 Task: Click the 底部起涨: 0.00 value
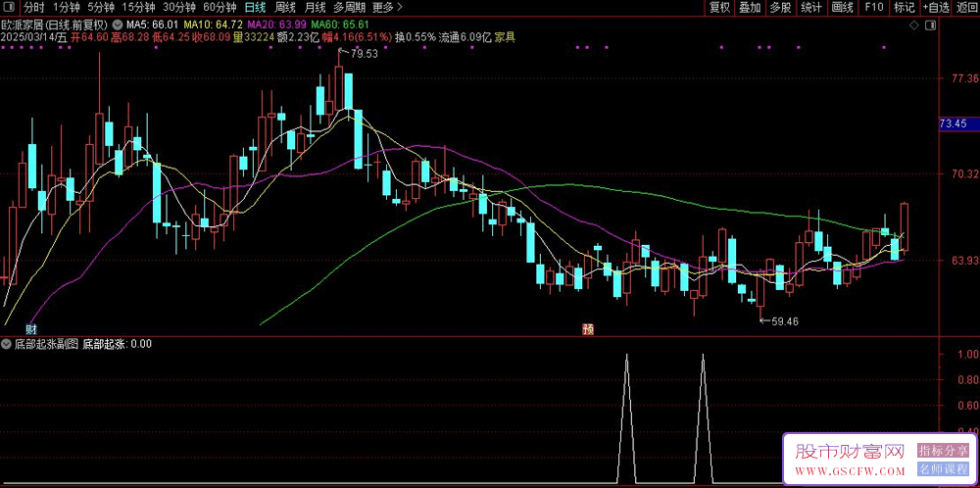tap(117, 344)
